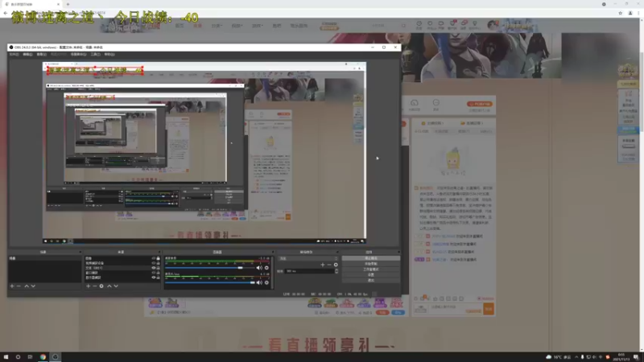Image resolution: width=644 pixels, height=362 pixels.
Task: Toggle lock on fourth source row
Action: [158, 273]
